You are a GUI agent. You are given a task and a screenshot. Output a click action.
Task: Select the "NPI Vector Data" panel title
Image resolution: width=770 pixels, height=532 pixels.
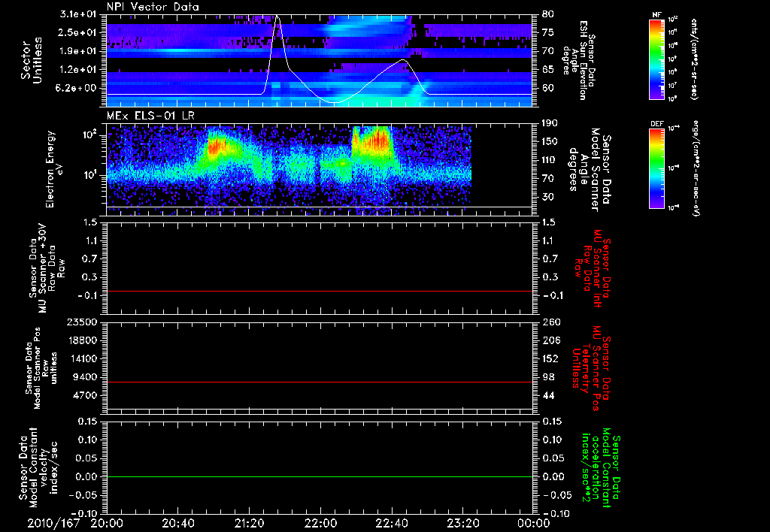(x=153, y=7)
